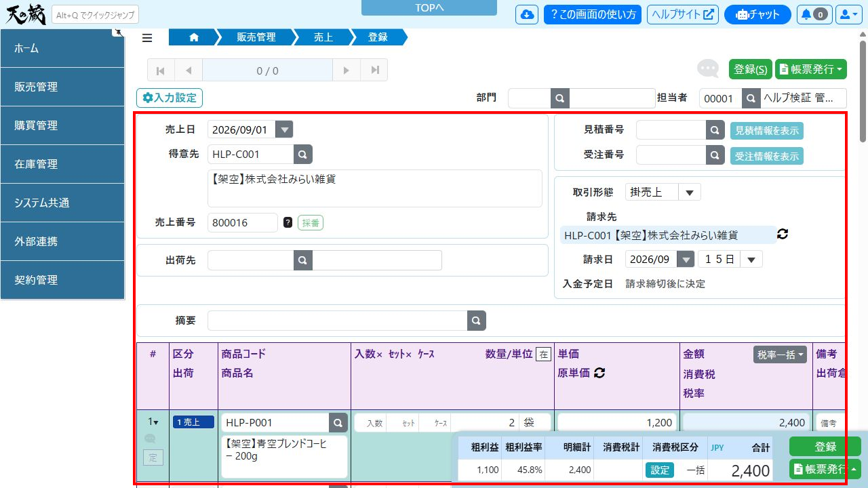
Task: Search 担当者 with magnifier icon
Action: click(x=751, y=98)
